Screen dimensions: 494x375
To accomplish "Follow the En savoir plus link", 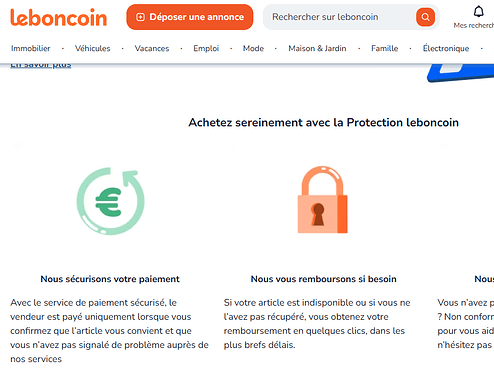I will tap(41, 65).
